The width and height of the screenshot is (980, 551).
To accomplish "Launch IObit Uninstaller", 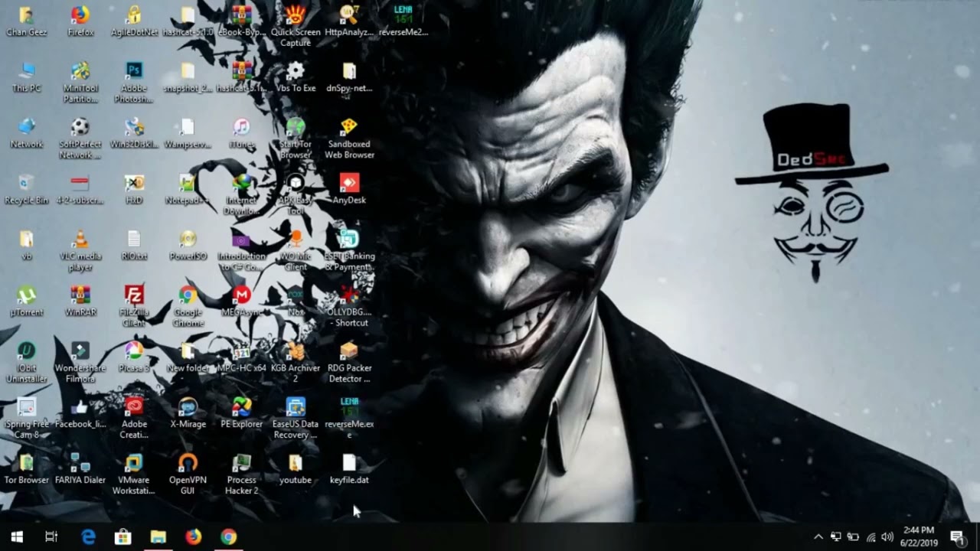I will pyautogui.click(x=27, y=362).
